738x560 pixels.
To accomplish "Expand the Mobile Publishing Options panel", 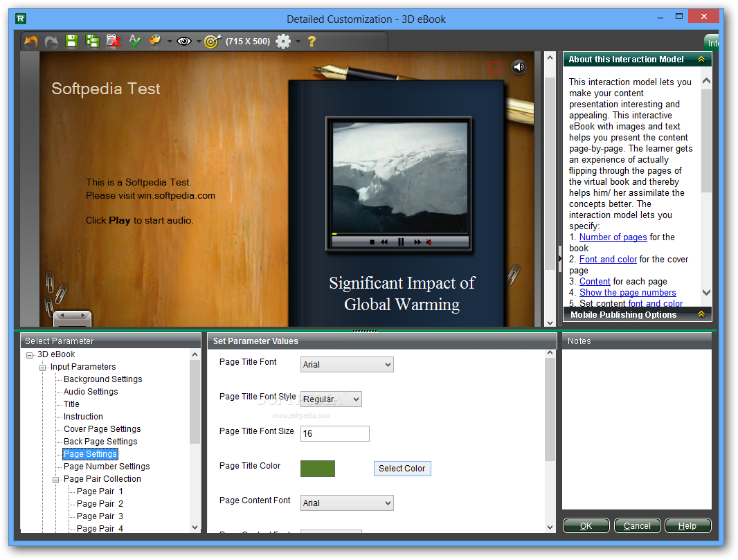I will tap(701, 314).
